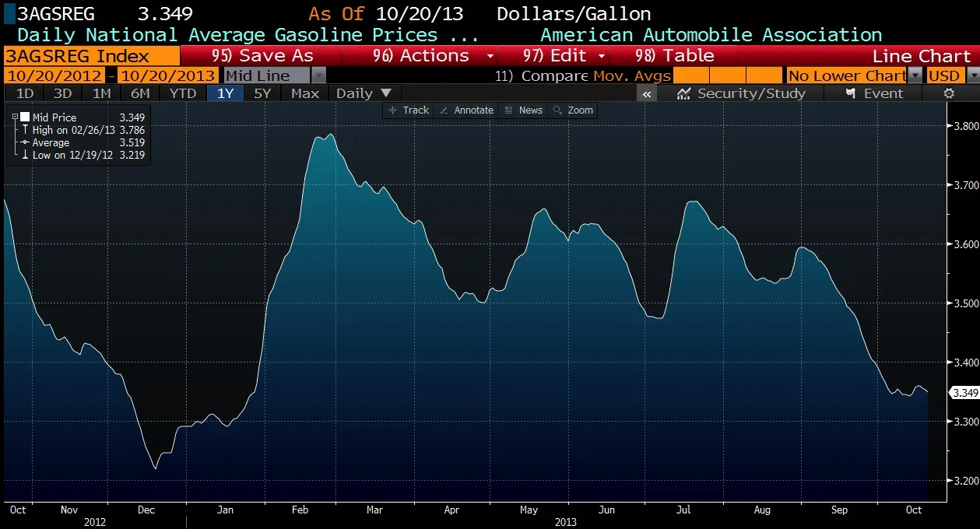
Task: Click the Line Chart title text
Action: pos(922,56)
